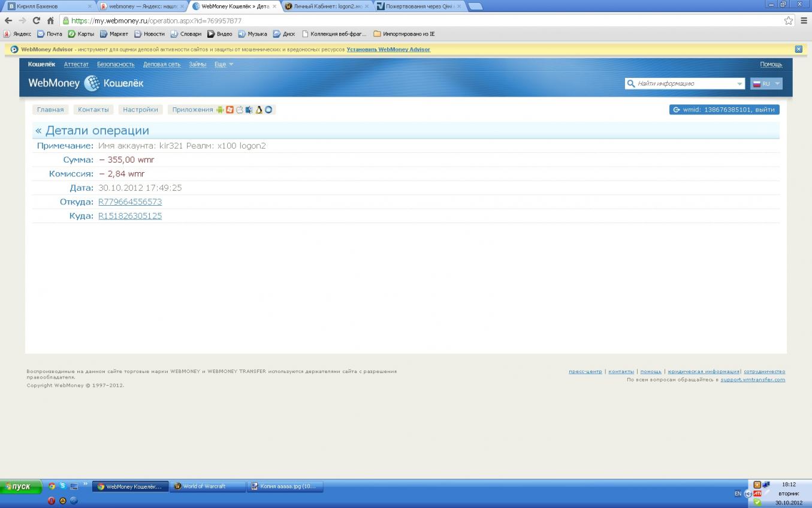Open World of Warcraft from the taskbar
This screenshot has height=508, width=812.
tap(207, 486)
